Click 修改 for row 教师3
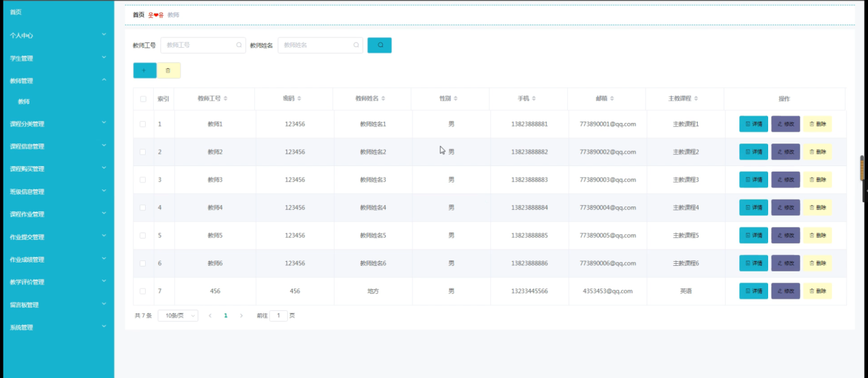 point(785,180)
